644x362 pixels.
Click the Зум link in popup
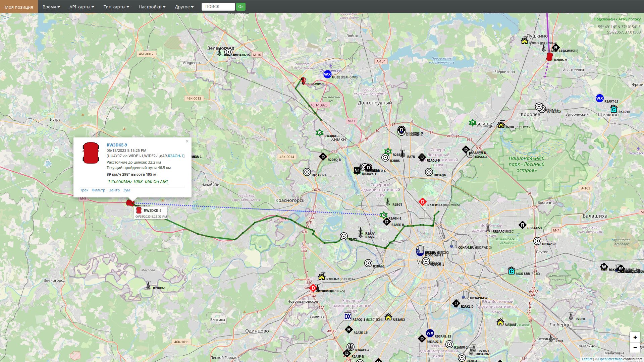click(x=126, y=190)
